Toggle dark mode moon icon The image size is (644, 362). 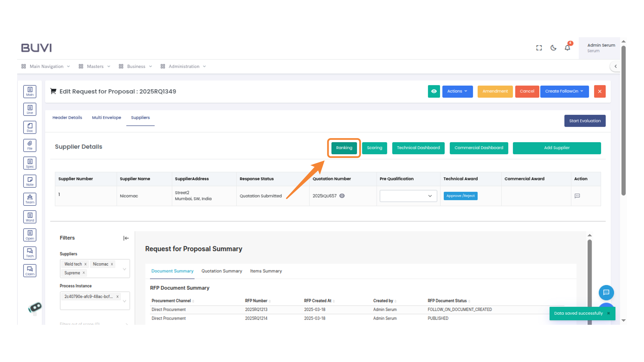coord(553,48)
